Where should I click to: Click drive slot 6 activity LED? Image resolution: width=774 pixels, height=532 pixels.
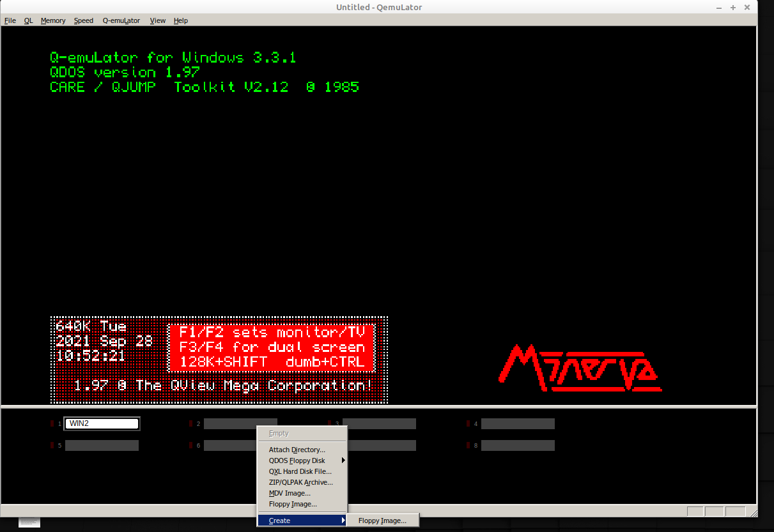[191, 445]
